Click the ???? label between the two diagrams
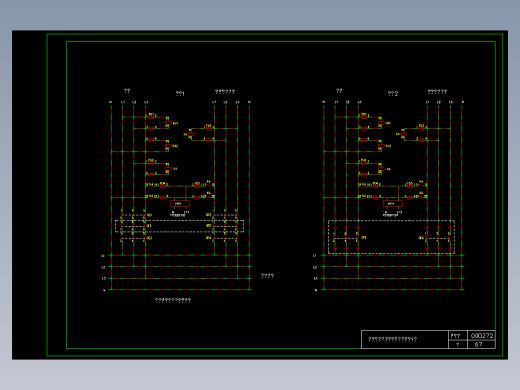 [267, 276]
